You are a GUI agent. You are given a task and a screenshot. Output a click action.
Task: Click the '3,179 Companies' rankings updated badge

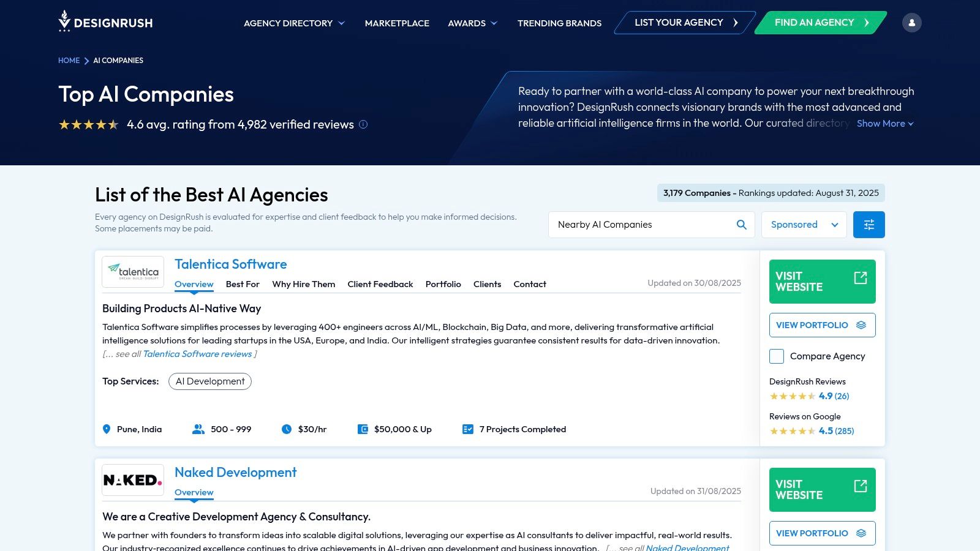tap(771, 193)
